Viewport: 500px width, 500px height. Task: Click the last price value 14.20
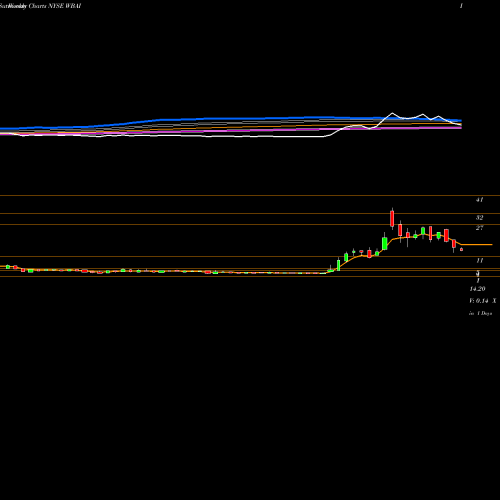[x=477, y=289]
